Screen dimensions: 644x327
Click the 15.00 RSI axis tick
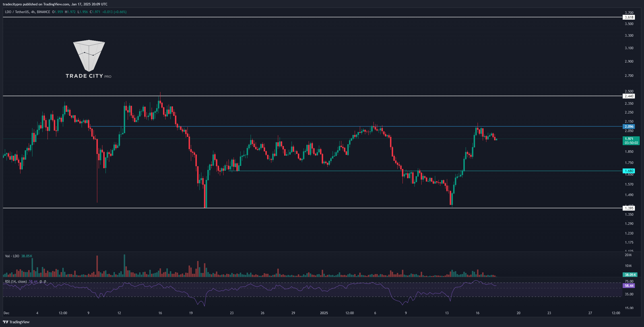pos(629,308)
